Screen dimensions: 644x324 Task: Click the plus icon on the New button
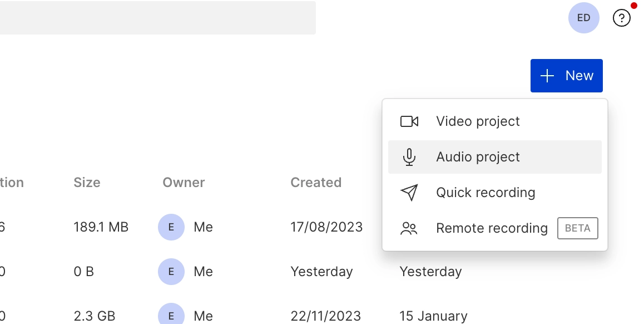(x=547, y=76)
